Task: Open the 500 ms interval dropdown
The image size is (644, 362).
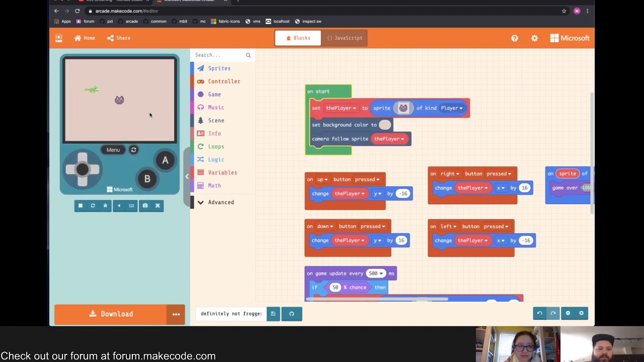Action: click(375, 274)
